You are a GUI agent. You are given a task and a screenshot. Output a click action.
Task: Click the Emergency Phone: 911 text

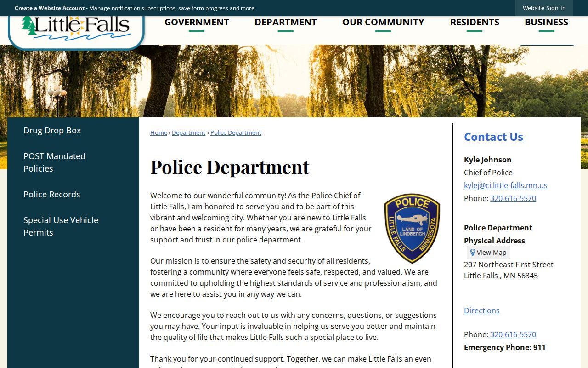(x=505, y=347)
